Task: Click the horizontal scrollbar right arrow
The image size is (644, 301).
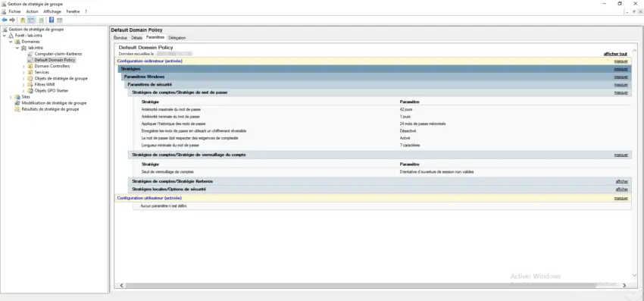Action: 624,285
